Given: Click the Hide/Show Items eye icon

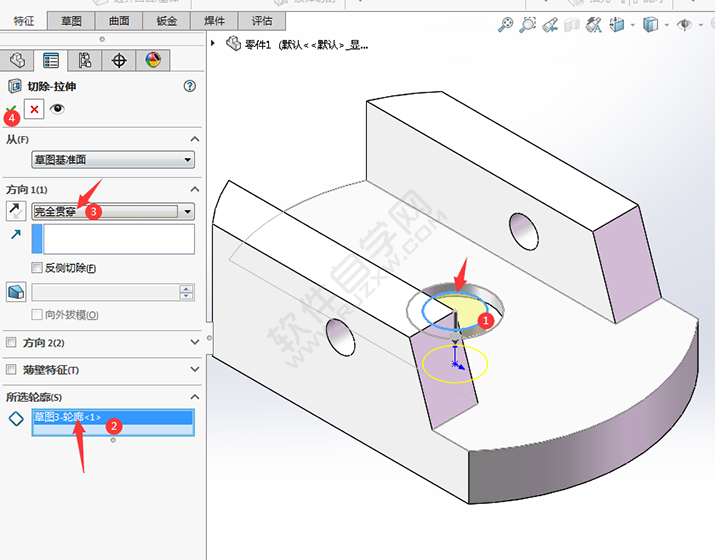Looking at the screenshot, I should coord(684,24).
